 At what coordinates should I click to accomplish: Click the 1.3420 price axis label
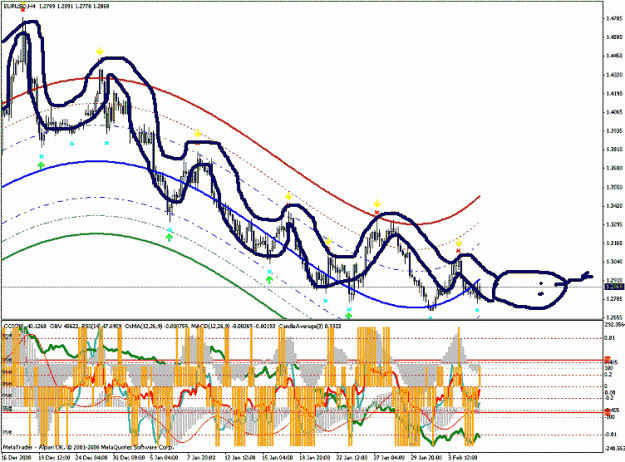(614, 206)
